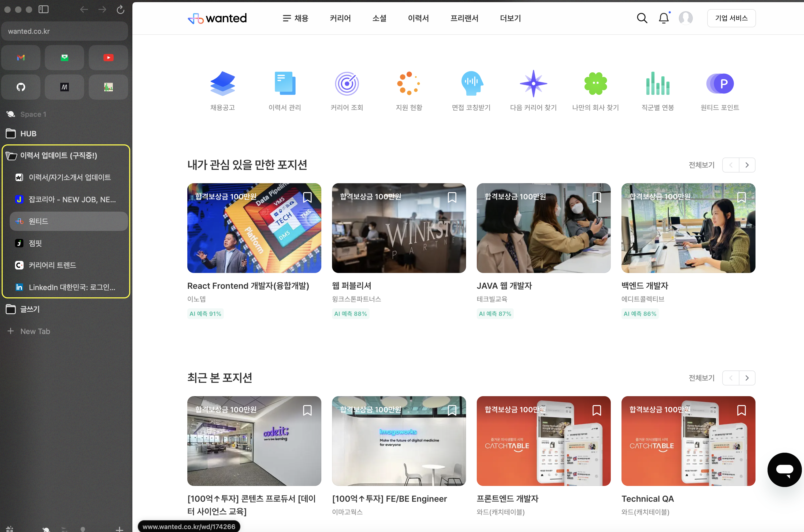This screenshot has width=804, height=532.
Task: Select the 잡코리아 tab in sidebar
Action: (x=72, y=200)
